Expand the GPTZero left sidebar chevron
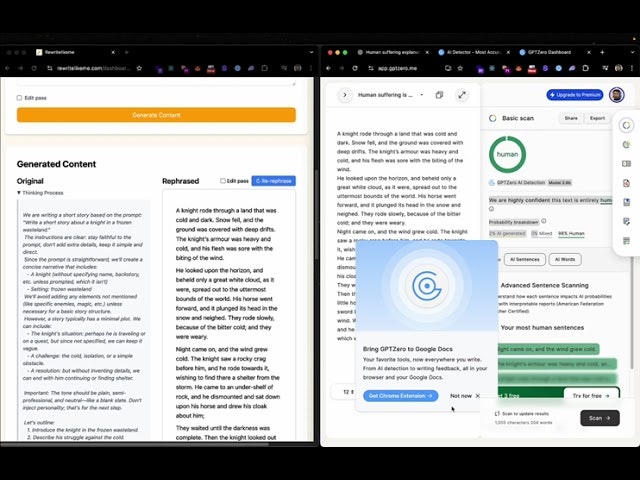 tap(344, 95)
